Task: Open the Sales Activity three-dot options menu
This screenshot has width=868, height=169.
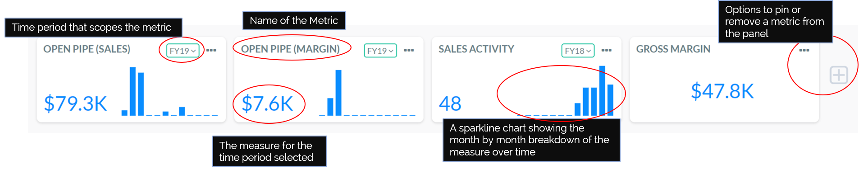Action: 607,50
